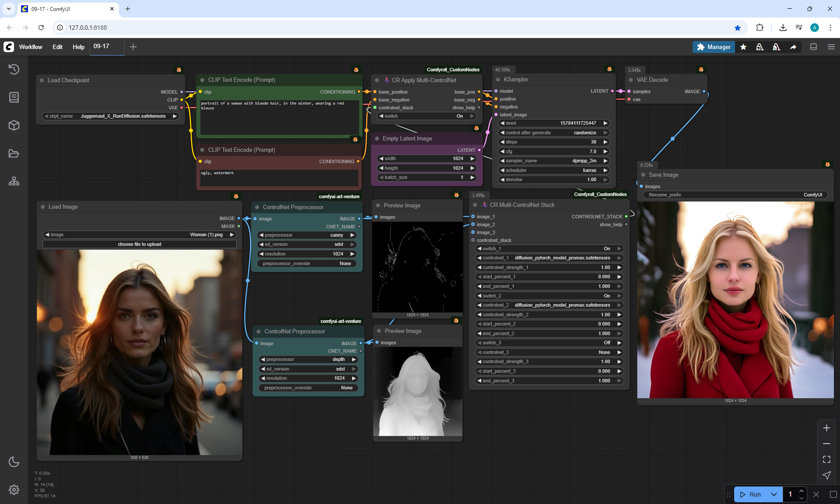
Task: Click the fit view icon
Action: [826, 459]
